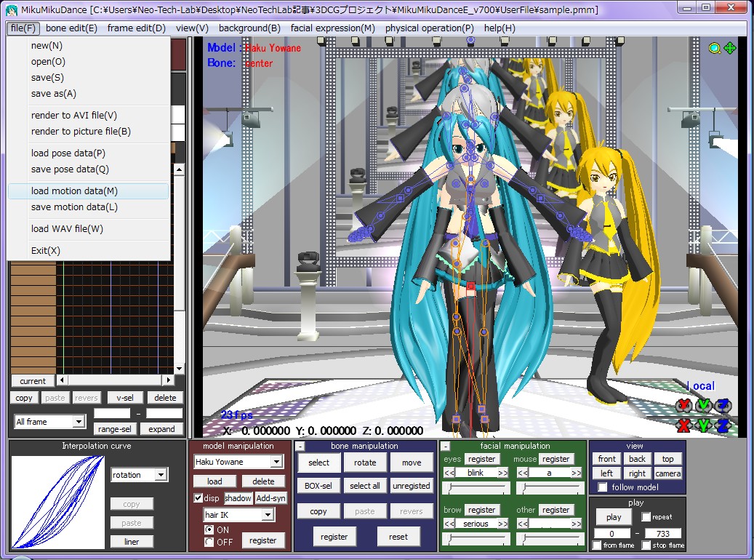The width and height of the screenshot is (754, 560).
Task: Click the timeline scroll-left arrow beside current
Action: [x=62, y=380]
